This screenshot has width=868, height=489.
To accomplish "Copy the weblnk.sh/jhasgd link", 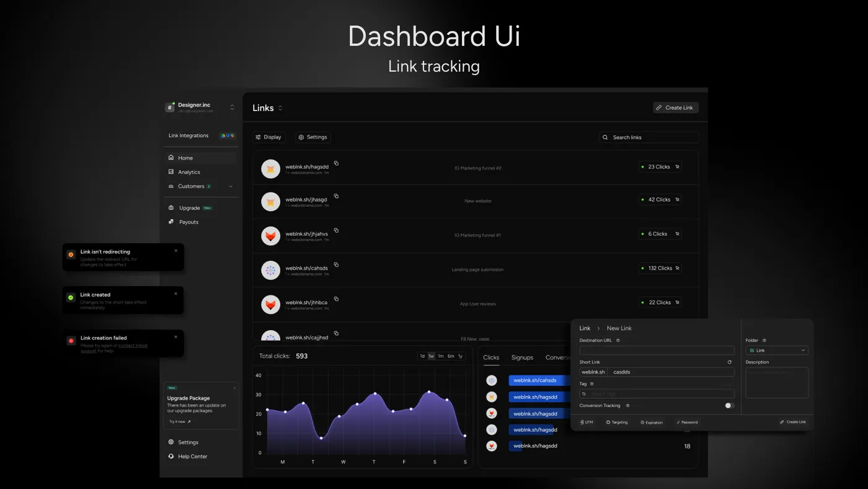I will pos(336,196).
